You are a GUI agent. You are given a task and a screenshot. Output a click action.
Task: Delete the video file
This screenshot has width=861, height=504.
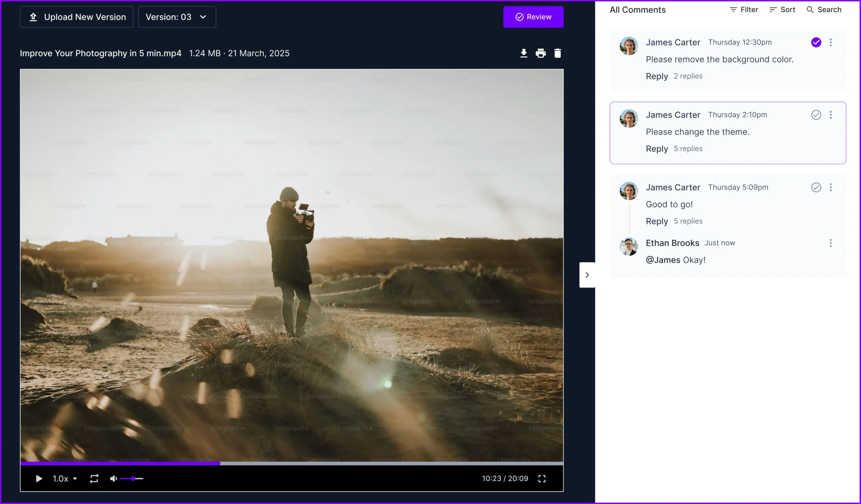click(x=558, y=53)
